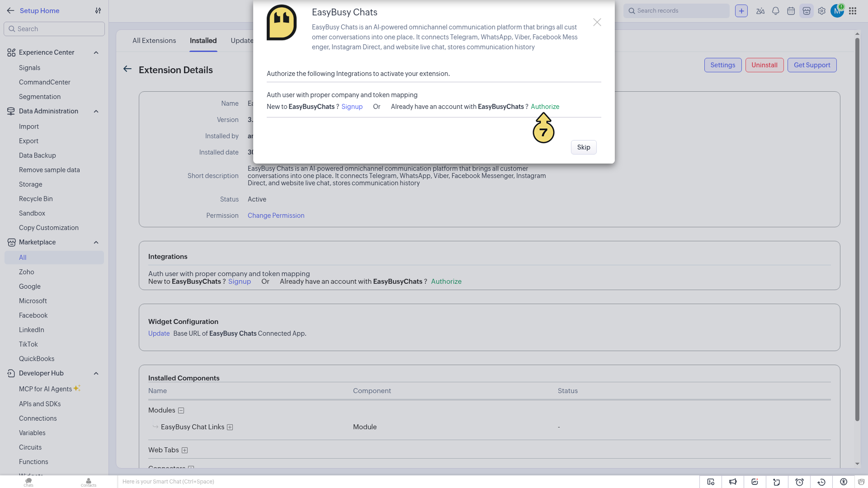Viewport: 868px width, 488px height.
Task: Click the command play icon in bottom bar
Action: (x=711, y=482)
